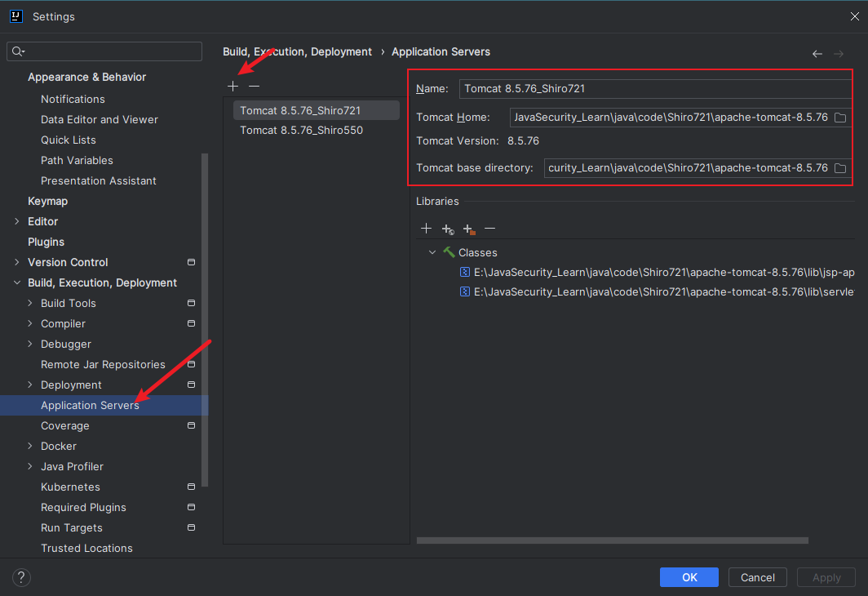The width and height of the screenshot is (868, 596).
Task: Click project-level icon beside Run Targets
Action: point(191,527)
